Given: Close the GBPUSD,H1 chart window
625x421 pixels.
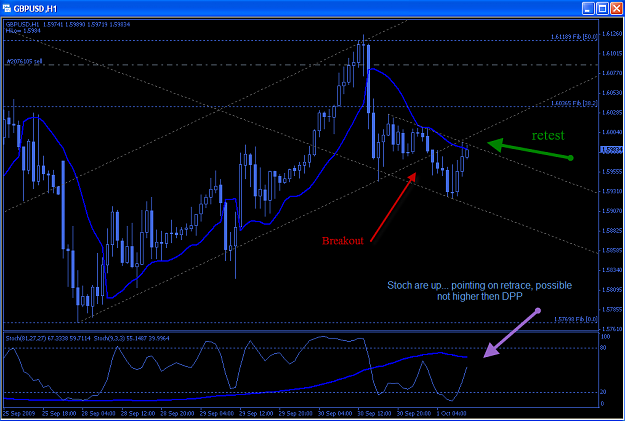Looking at the screenshot, I should (x=617, y=8).
